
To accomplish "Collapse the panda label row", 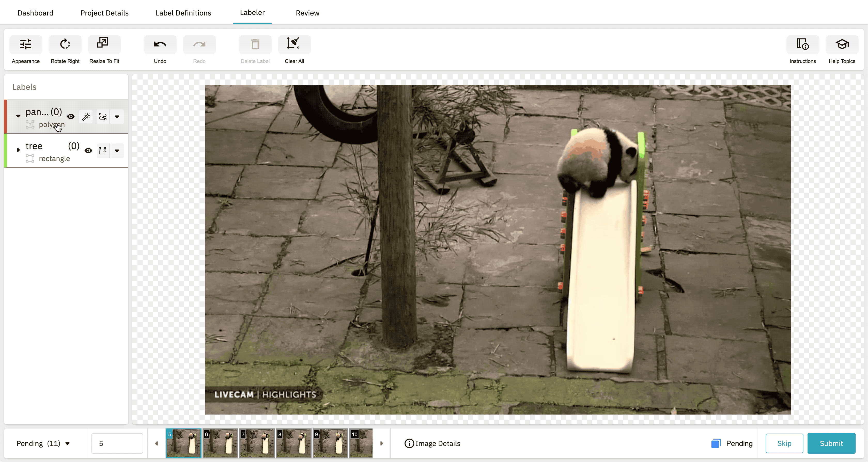I will coord(18,116).
